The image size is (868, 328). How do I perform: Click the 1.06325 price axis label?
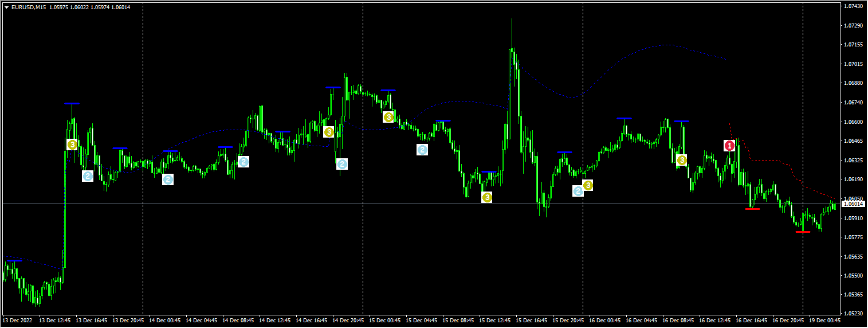pos(853,161)
